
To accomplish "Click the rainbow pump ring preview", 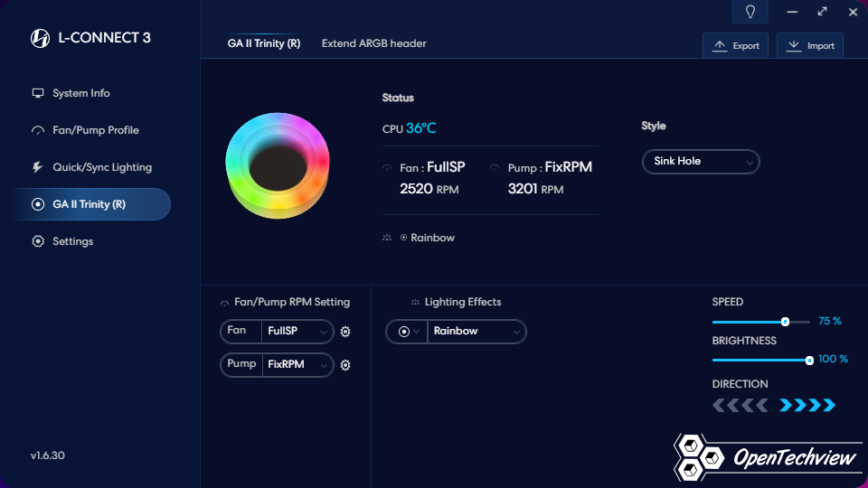I will coord(278,165).
